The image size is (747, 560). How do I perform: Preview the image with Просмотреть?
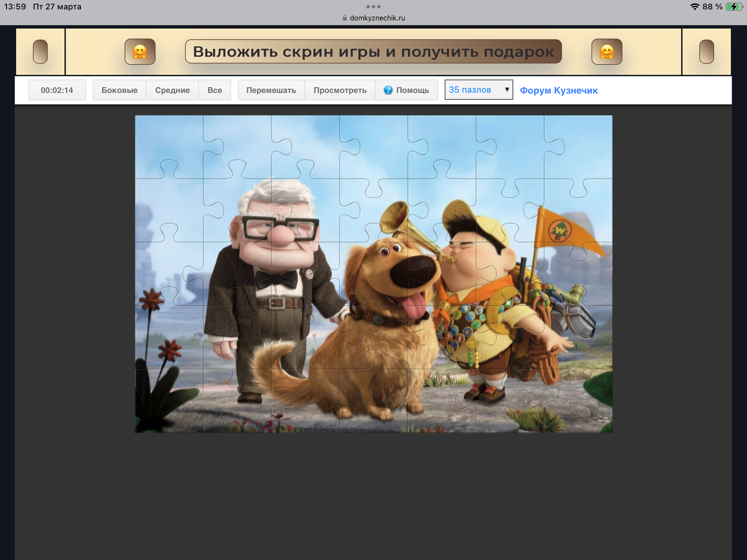click(340, 90)
